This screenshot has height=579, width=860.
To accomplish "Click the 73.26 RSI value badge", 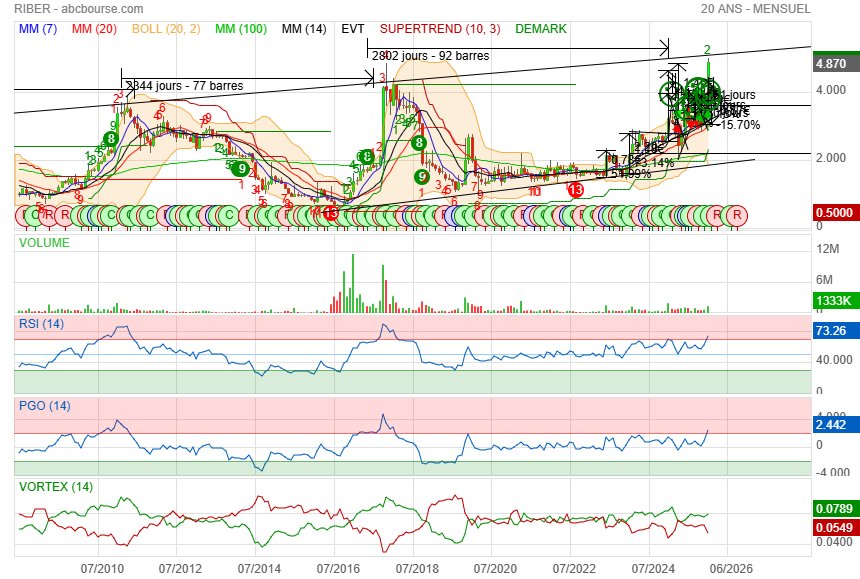I will coord(835,331).
